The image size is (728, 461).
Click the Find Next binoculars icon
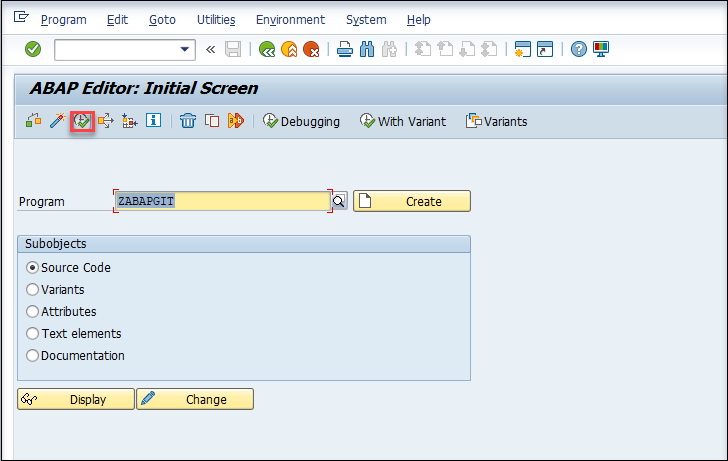[x=389, y=49]
